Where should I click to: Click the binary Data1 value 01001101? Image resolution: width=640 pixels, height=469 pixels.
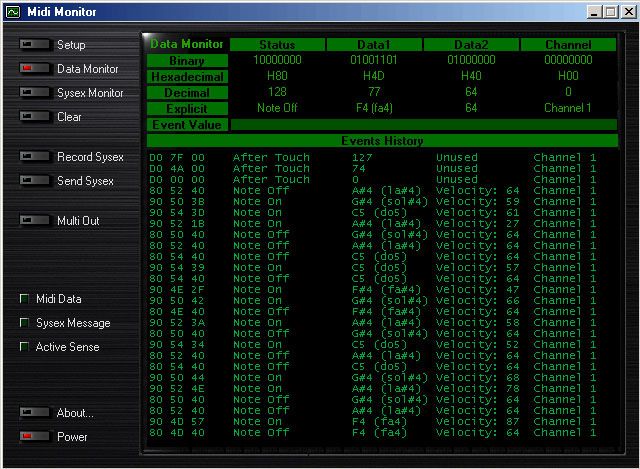[x=373, y=60]
